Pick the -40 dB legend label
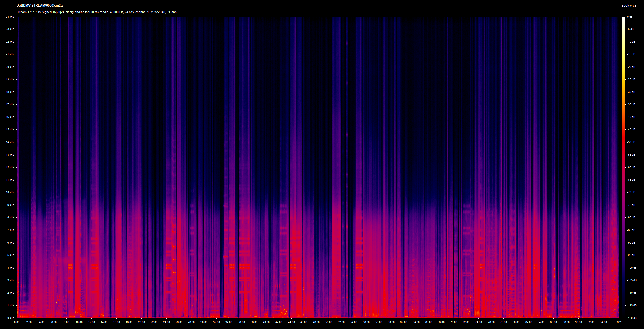The height and width of the screenshot is (329, 644). (631, 117)
